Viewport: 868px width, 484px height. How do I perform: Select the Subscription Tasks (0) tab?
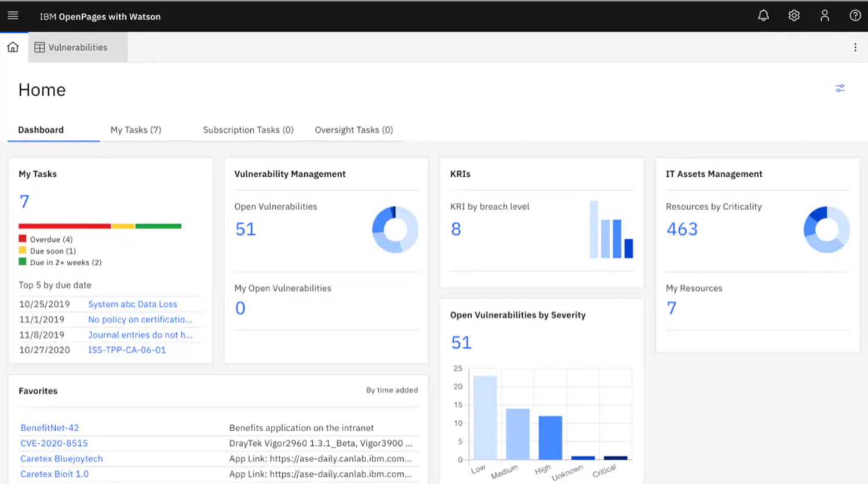pyautogui.click(x=248, y=130)
